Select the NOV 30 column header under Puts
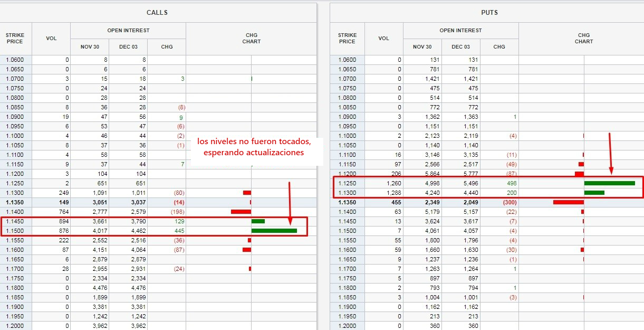Screen dimensions: 644x330 pos(422,47)
